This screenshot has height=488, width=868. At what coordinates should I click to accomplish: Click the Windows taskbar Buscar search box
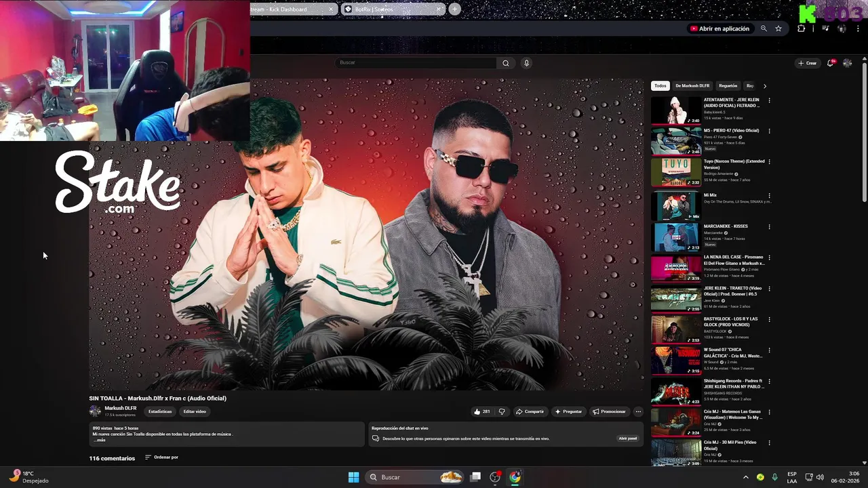pos(414,477)
